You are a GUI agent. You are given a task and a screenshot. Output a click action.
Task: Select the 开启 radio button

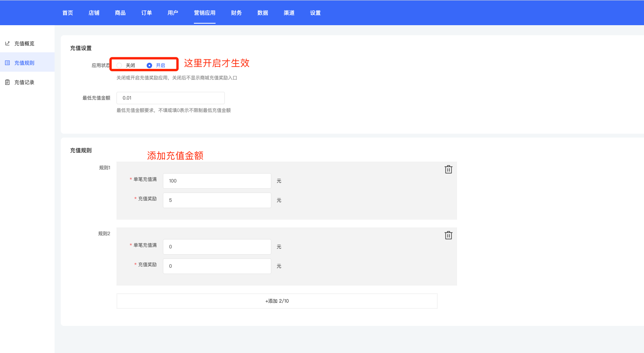149,65
